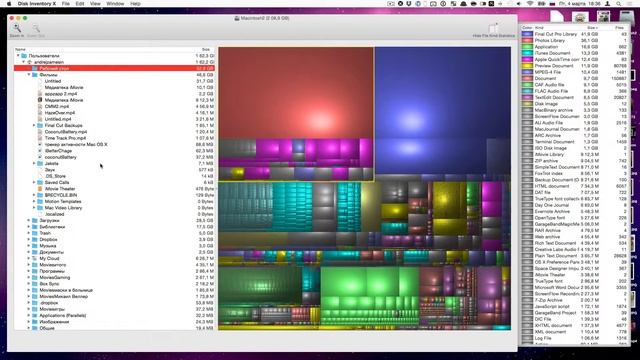640x360 pixels.
Task: Collapse the Фильмы folder
Action: coord(29,75)
